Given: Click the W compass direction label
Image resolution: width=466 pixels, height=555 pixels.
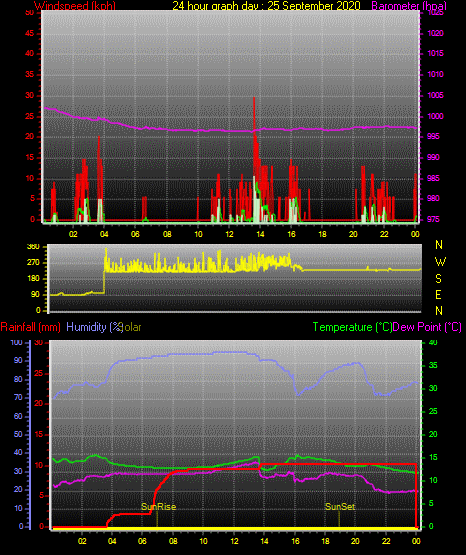Looking at the screenshot, I should click(x=440, y=262).
